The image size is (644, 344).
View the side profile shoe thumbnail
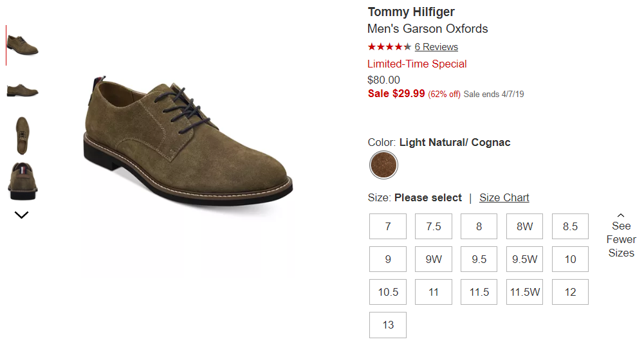point(23,90)
